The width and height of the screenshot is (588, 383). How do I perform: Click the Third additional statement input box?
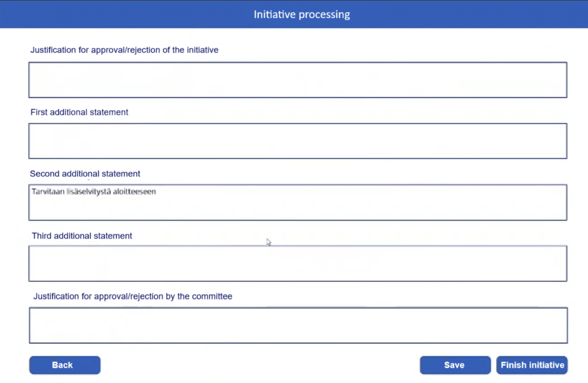298,263
